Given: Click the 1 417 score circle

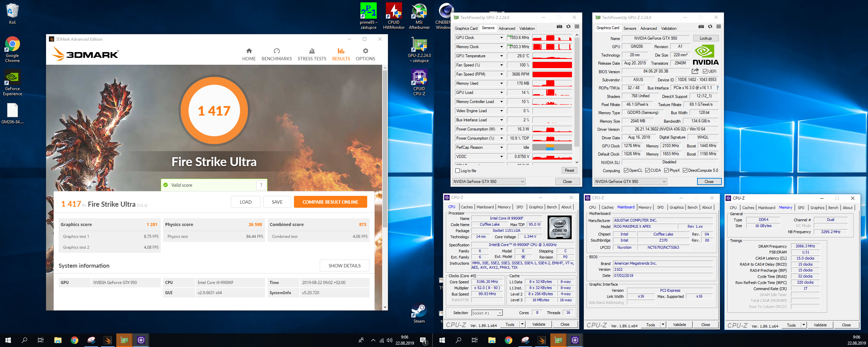Looking at the screenshot, I should [214, 111].
